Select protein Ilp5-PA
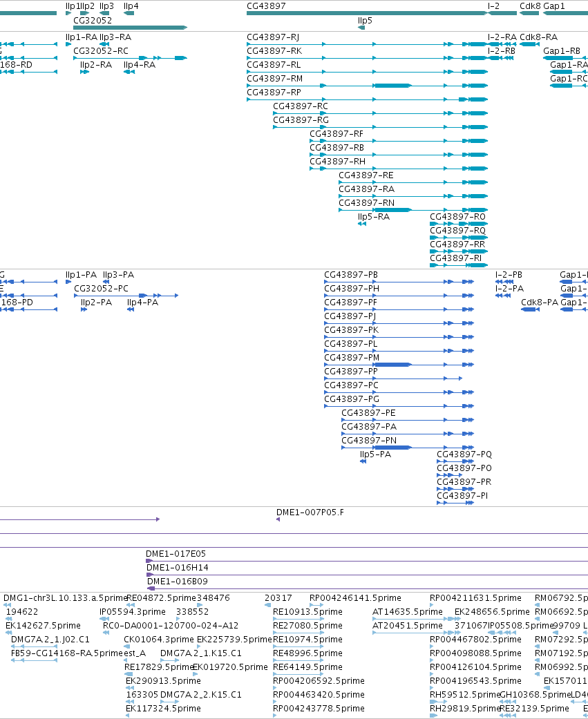The height and width of the screenshot is (719, 588). (x=376, y=454)
